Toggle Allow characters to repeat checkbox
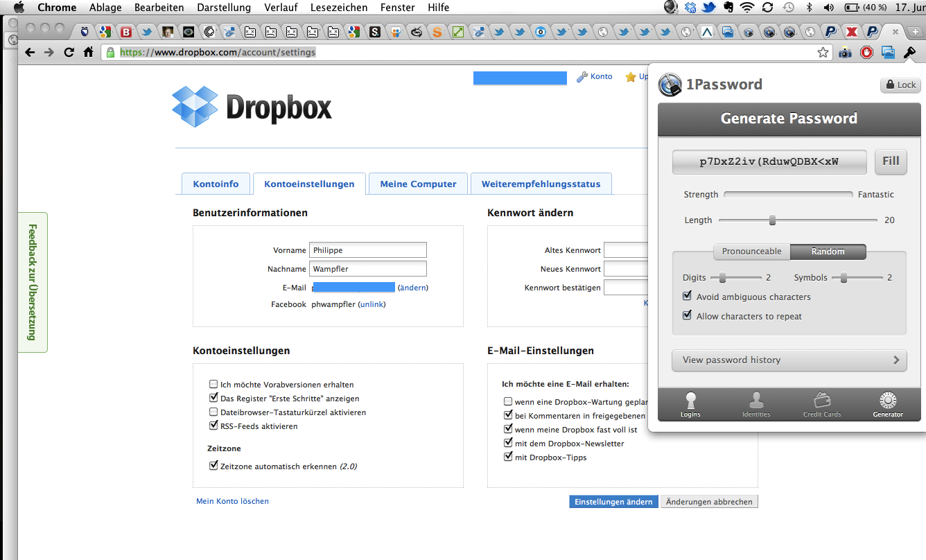 click(x=688, y=315)
